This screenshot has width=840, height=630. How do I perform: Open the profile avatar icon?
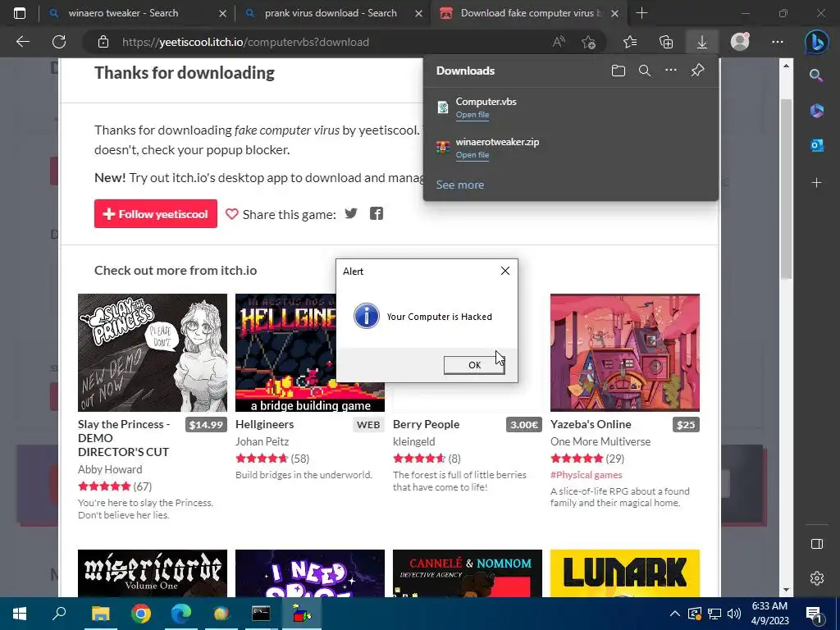coord(740,41)
